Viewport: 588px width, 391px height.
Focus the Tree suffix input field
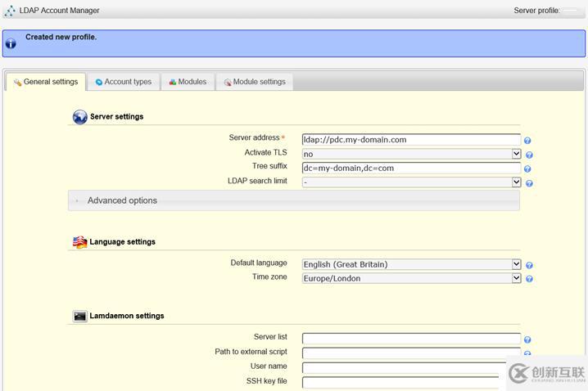pyautogui.click(x=411, y=169)
